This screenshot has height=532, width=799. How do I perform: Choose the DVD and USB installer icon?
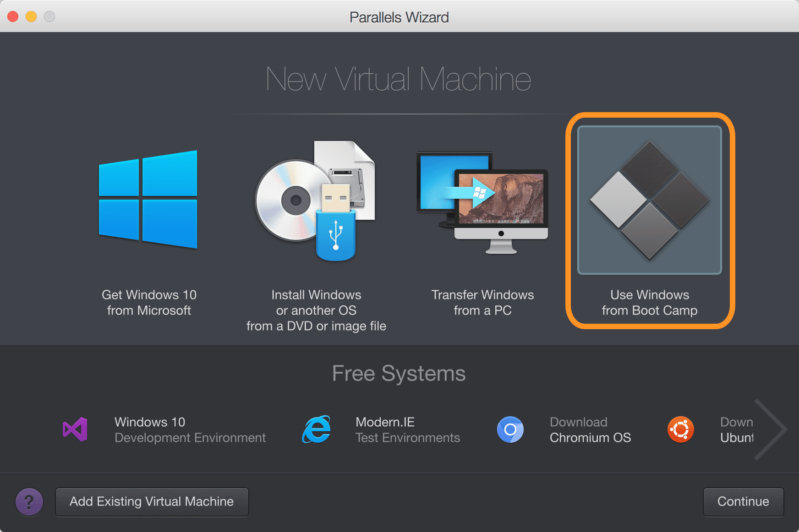(315, 201)
